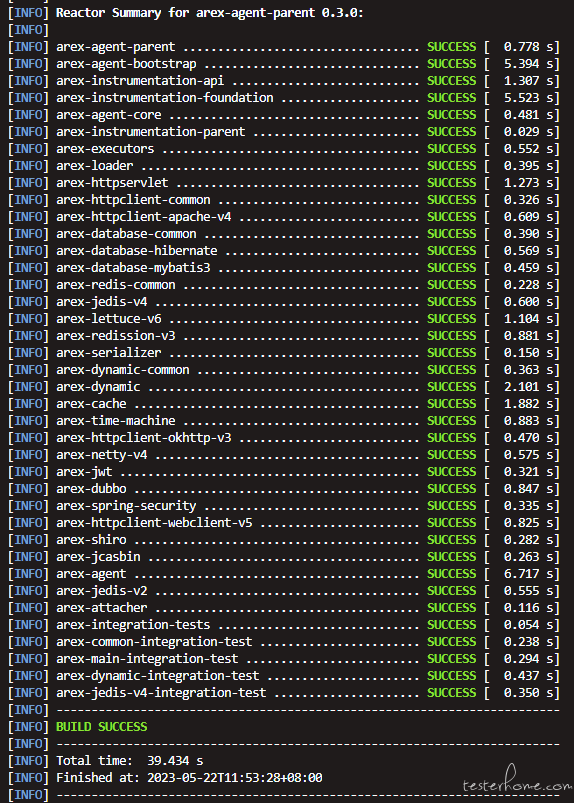
Task: Click arex-instrumentation-parent module name
Action: [x=151, y=132]
